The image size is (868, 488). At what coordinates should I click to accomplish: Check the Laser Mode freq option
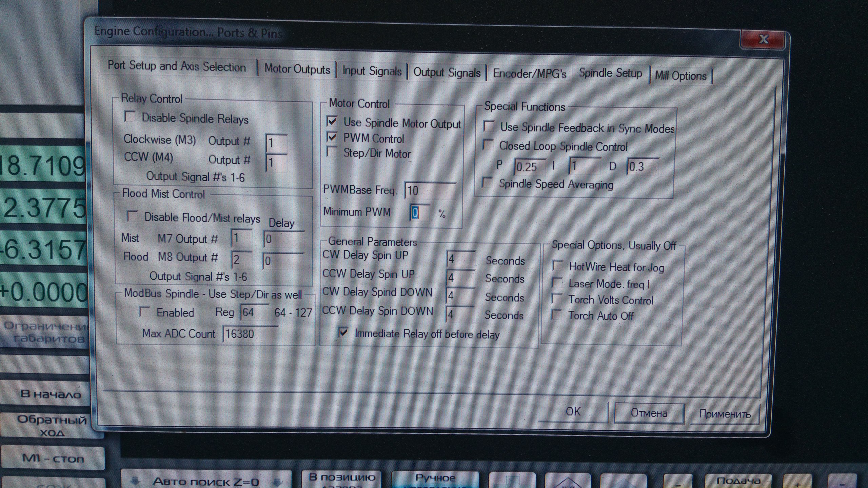click(x=557, y=282)
